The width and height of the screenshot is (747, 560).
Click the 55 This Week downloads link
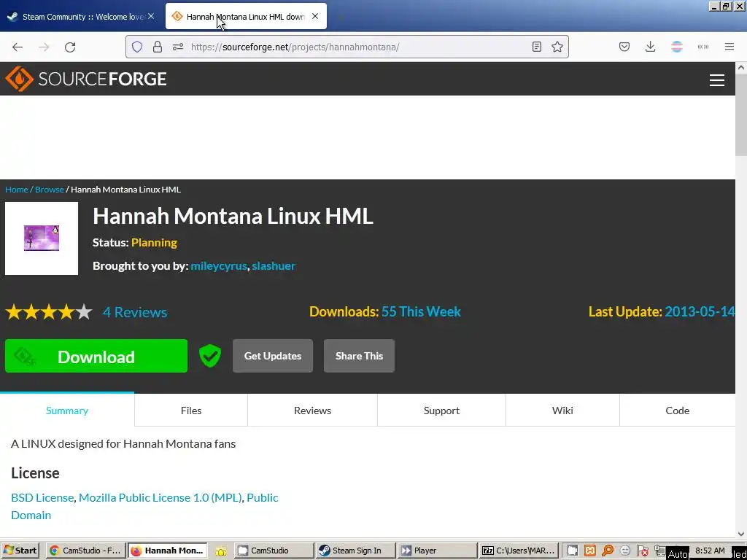coord(421,311)
